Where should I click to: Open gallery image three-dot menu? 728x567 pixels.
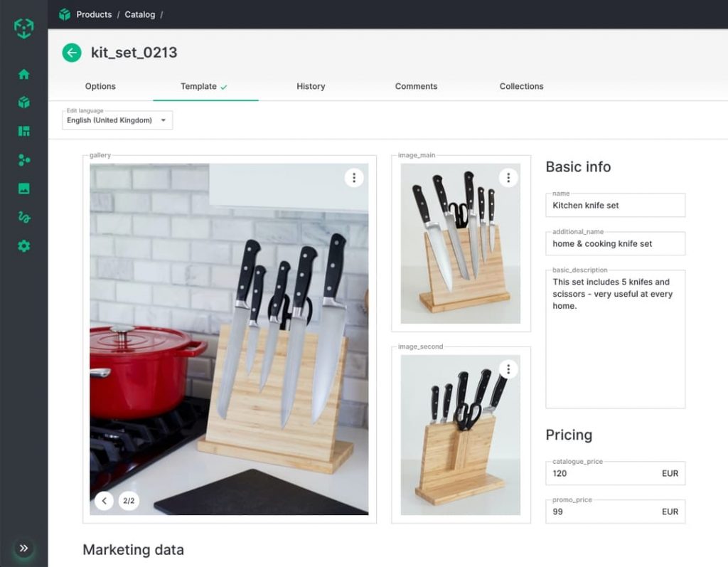click(x=354, y=178)
